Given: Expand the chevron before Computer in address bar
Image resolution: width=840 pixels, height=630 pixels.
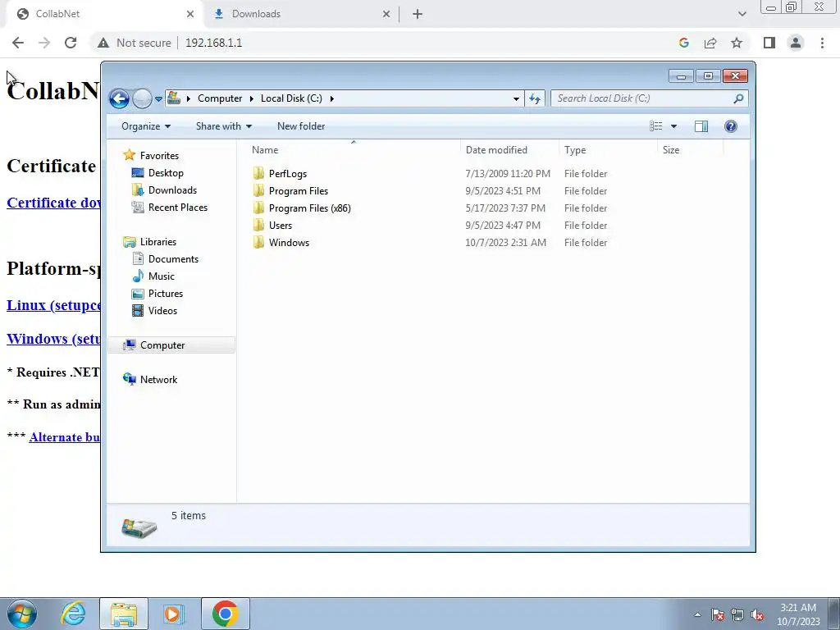Looking at the screenshot, I should pos(189,98).
